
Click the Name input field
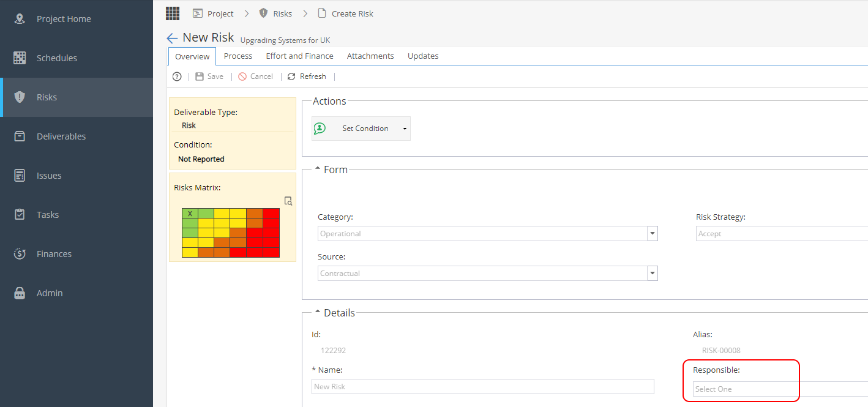click(483, 387)
